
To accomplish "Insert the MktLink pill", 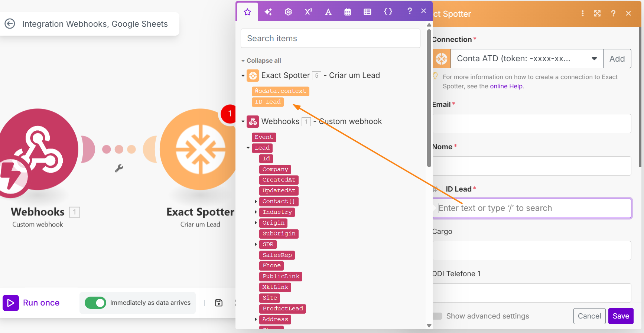I will click(275, 287).
